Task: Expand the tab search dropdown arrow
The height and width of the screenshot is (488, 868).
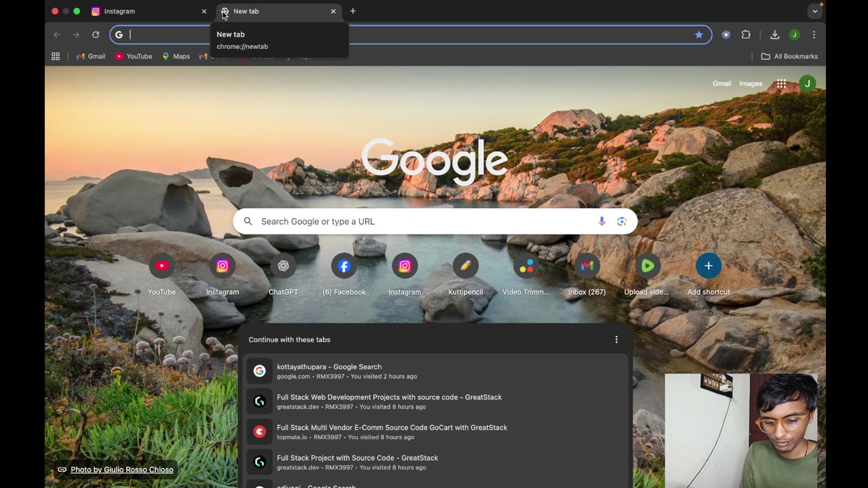Action: (814, 12)
